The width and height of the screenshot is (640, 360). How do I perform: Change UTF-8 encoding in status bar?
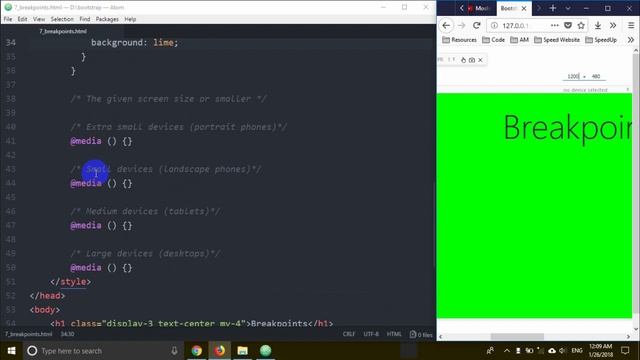tap(371, 334)
